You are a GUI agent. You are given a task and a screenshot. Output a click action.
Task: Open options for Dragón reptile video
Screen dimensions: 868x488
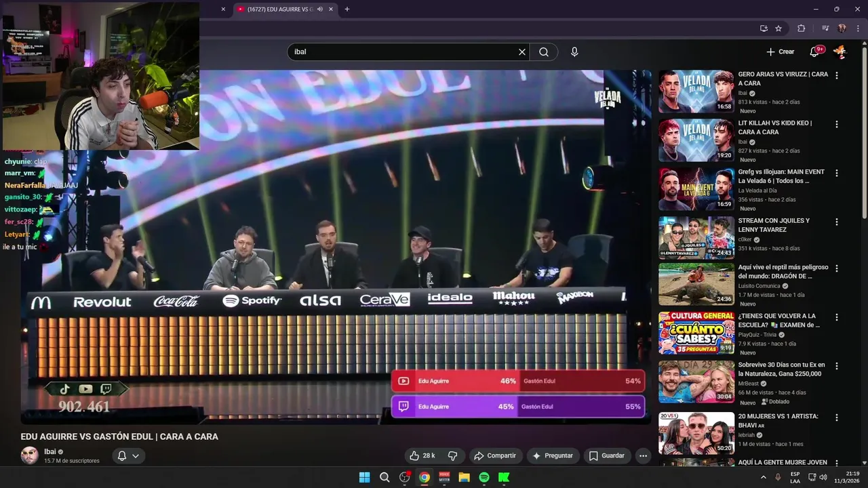click(x=837, y=268)
